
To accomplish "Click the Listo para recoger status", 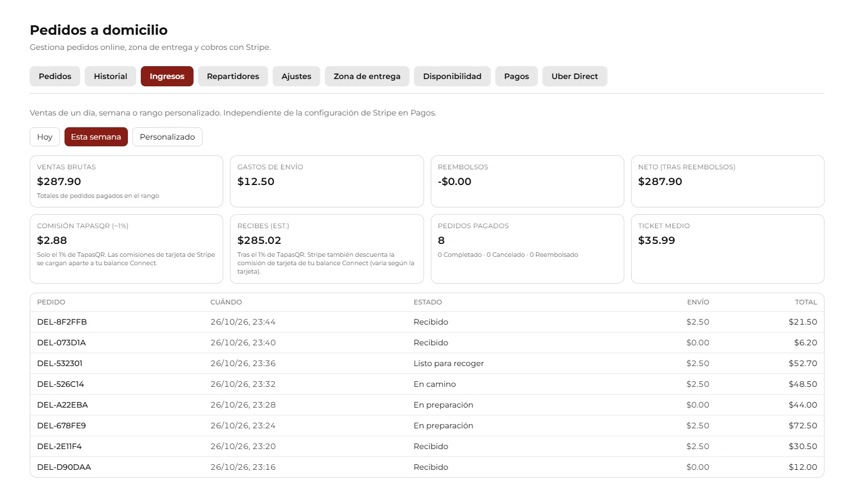I will click(x=449, y=363).
